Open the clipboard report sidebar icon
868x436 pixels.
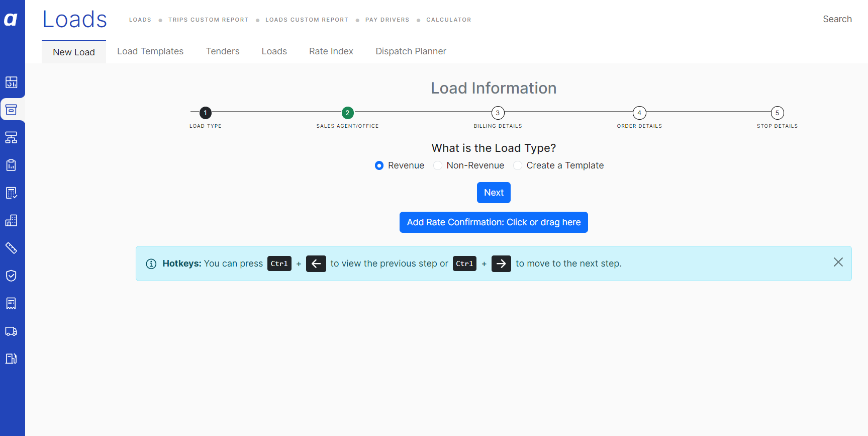[x=11, y=165]
